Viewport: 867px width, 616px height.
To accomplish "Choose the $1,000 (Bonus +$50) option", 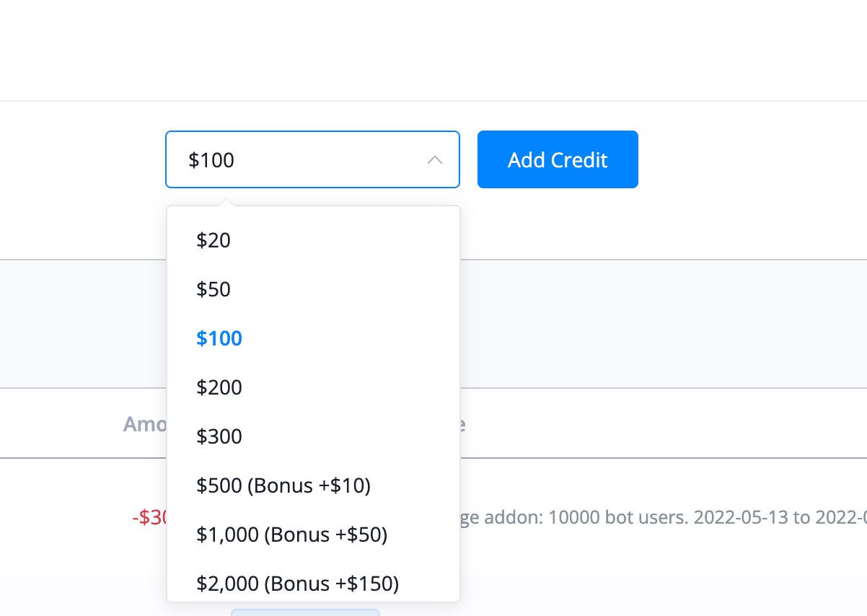I will [313, 534].
